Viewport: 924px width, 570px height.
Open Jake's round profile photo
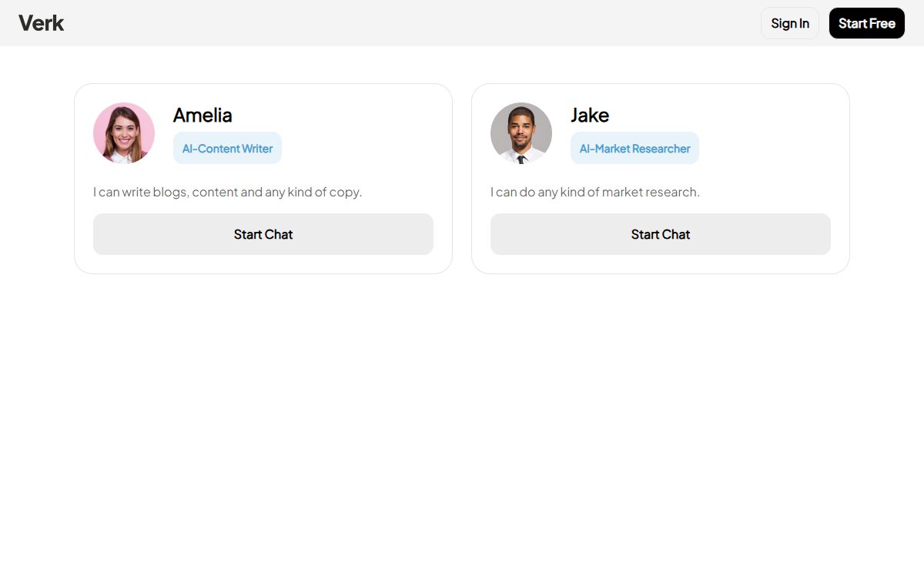(x=521, y=133)
